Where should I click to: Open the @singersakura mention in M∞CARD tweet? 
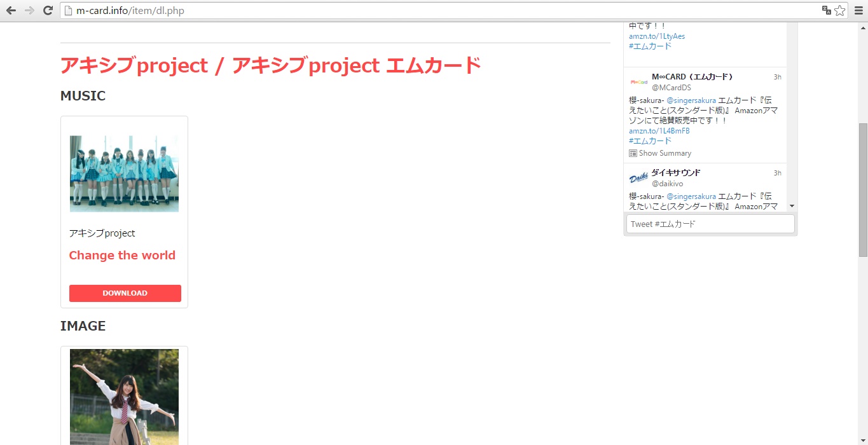click(x=691, y=100)
